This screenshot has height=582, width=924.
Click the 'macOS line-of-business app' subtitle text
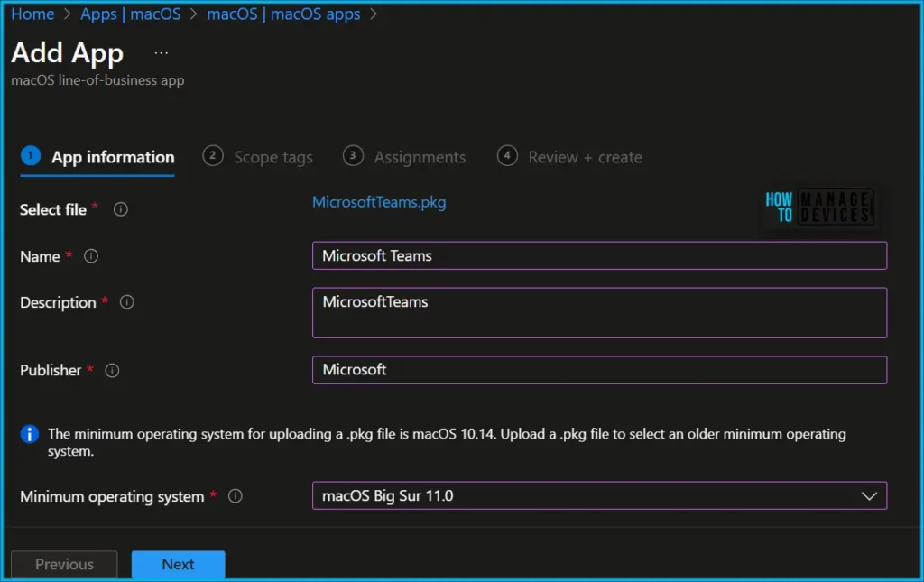[x=97, y=80]
